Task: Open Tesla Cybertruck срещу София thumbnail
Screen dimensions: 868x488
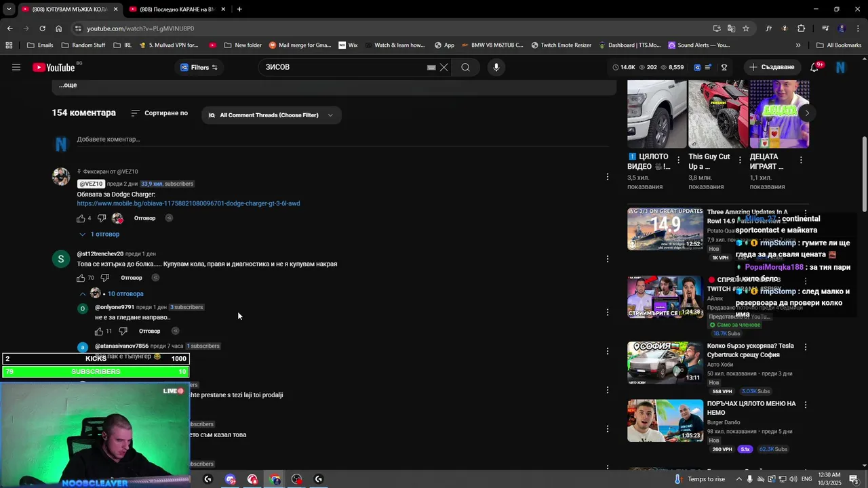Action: [x=665, y=363]
